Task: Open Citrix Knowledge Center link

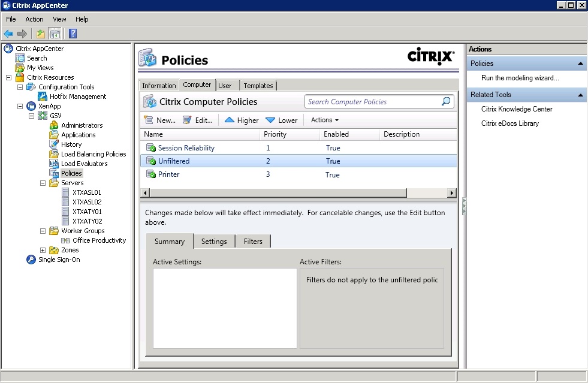Action: click(517, 109)
